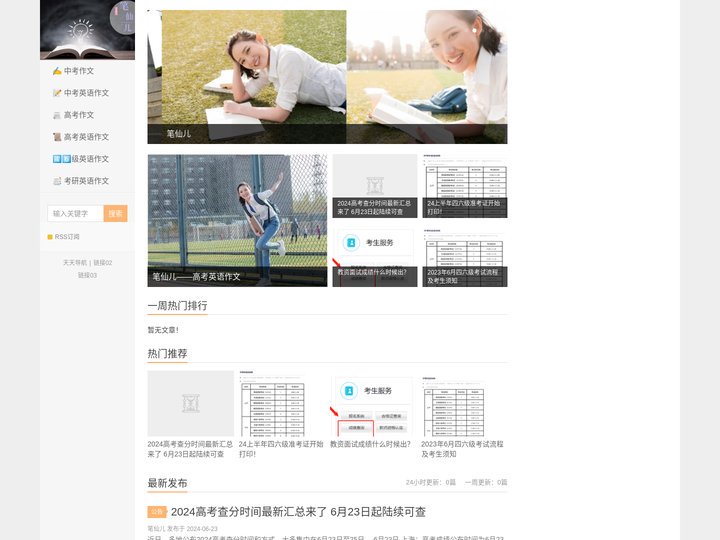Image resolution: width=720 pixels, height=540 pixels.
Task: Select the 高考英语作文 menu entry
Action: 87,137
